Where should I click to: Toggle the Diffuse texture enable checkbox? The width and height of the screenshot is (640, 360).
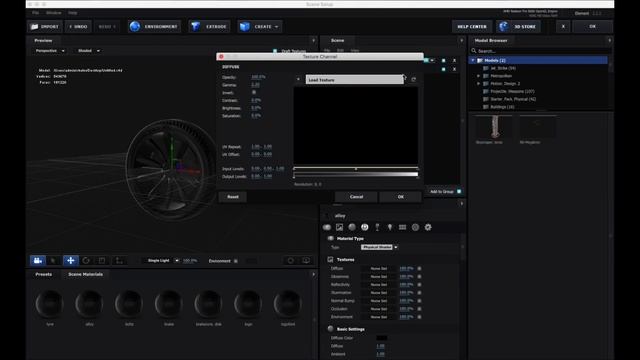[419, 269]
